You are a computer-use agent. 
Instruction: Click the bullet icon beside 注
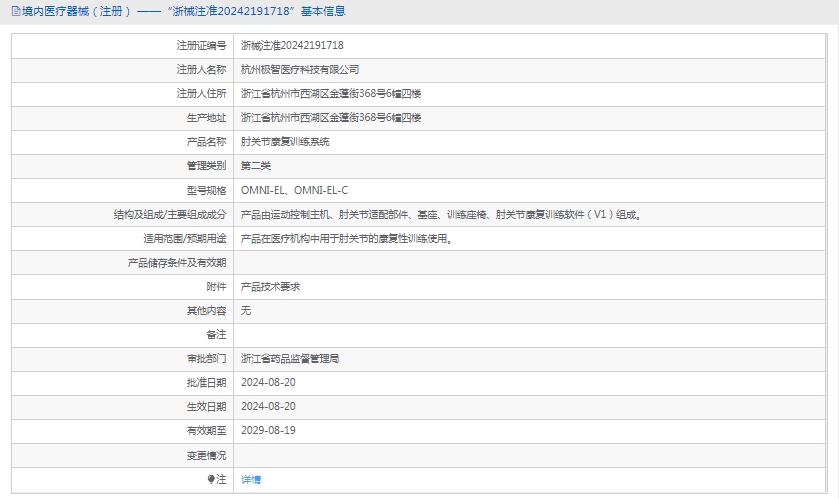pos(211,479)
